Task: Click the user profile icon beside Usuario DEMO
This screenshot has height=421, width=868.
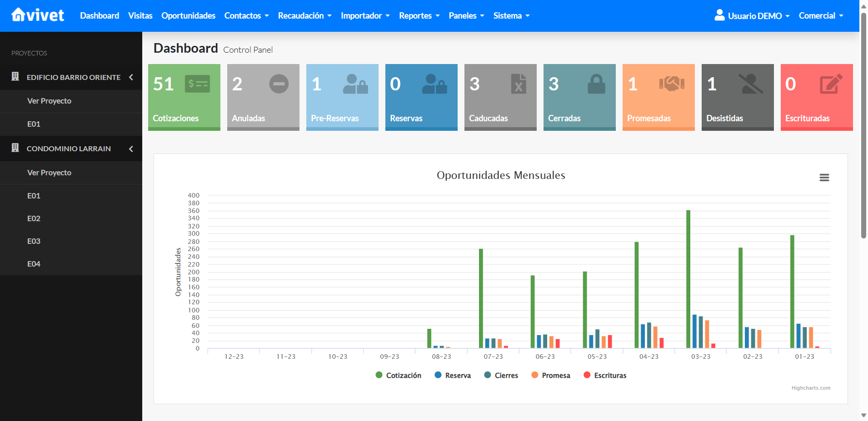Action: (x=719, y=15)
